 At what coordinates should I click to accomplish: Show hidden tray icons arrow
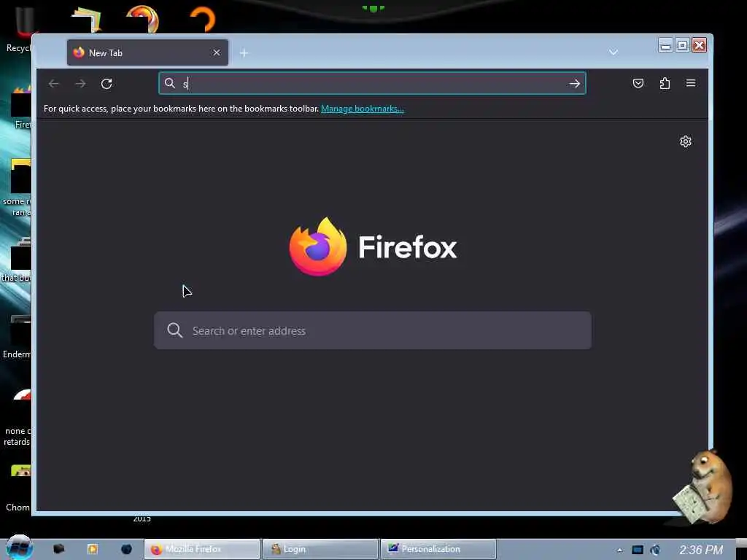[x=619, y=550]
